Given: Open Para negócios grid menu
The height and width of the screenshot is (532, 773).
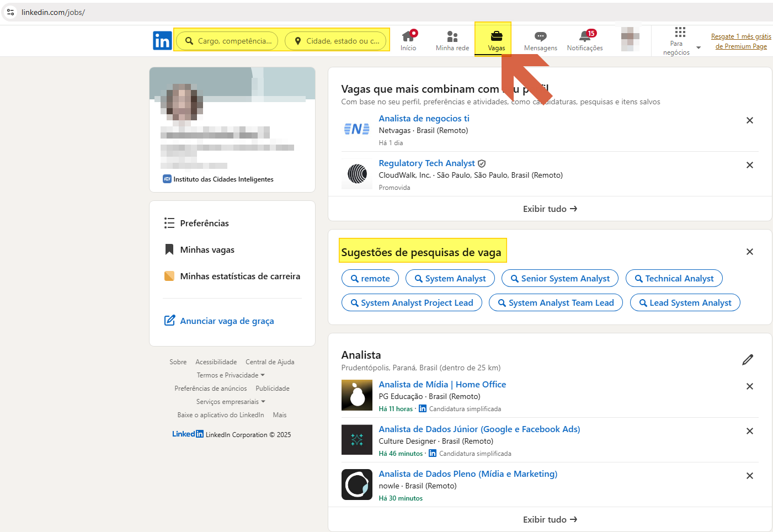Looking at the screenshot, I should 681,41.
